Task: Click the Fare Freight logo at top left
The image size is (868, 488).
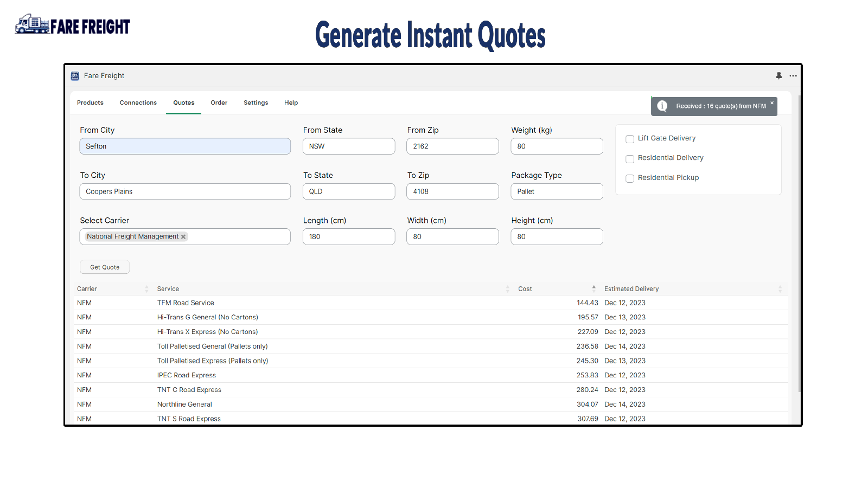Action: [73, 25]
